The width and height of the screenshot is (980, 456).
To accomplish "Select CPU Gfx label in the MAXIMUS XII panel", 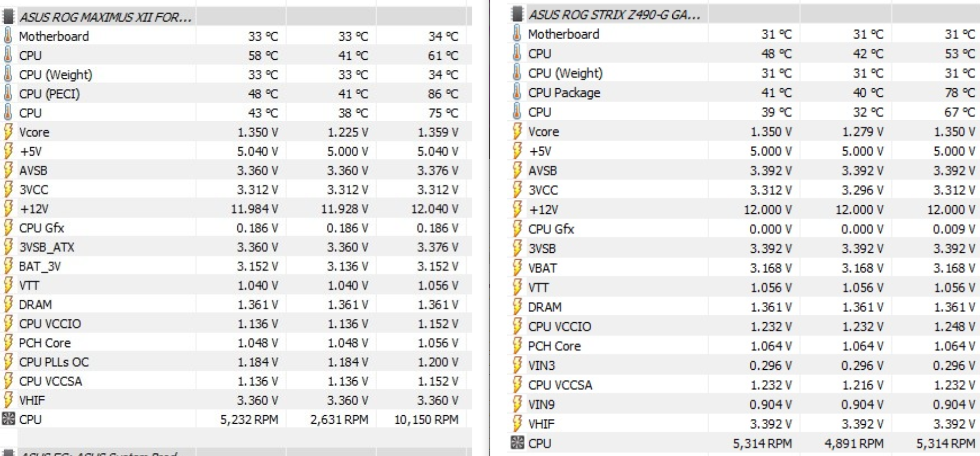I will pyautogui.click(x=41, y=228).
